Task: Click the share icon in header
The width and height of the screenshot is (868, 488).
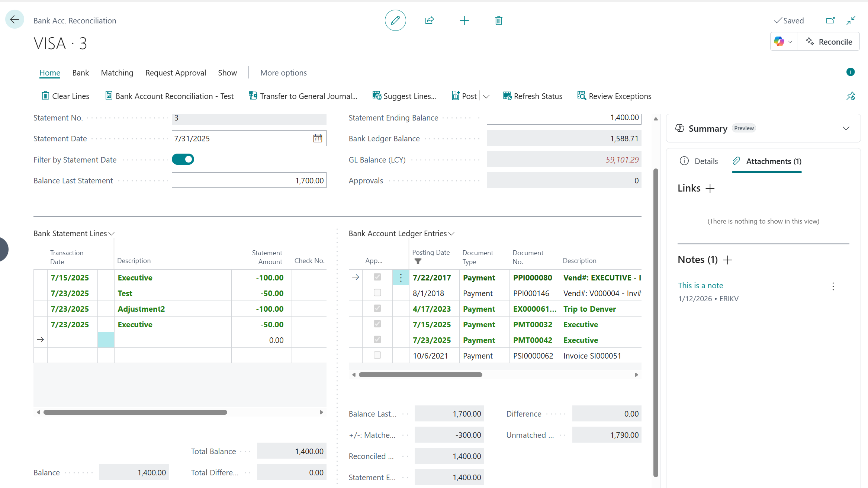Action: [x=430, y=20]
